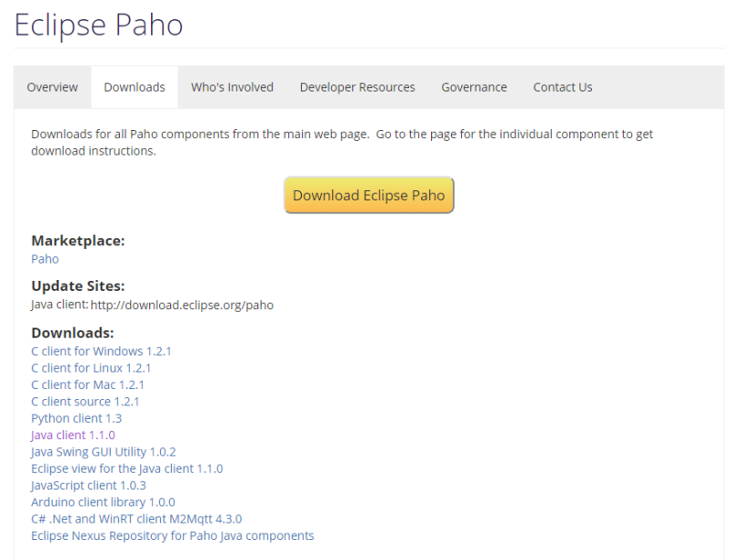
Task: Open Eclipse view for the Java client 1.1.0
Action: (127, 469)
